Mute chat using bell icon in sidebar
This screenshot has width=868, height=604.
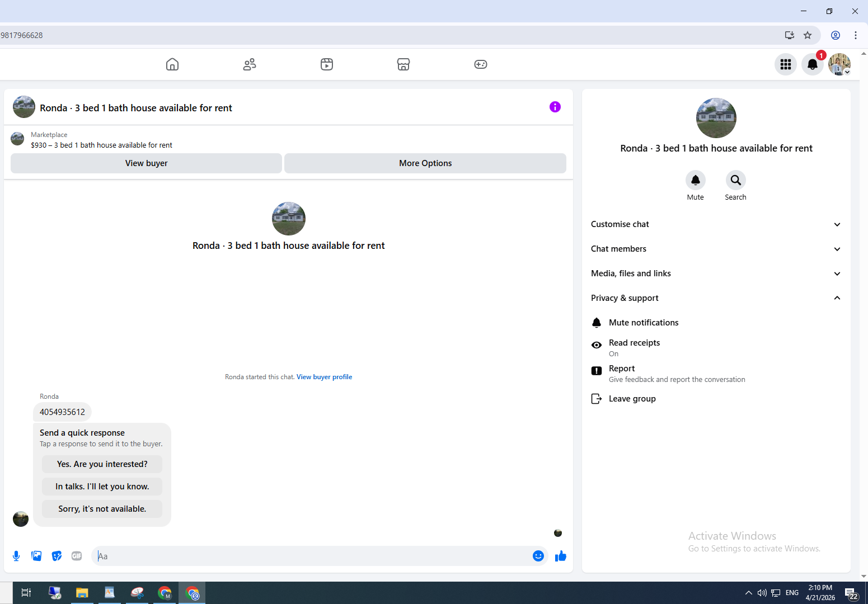click(696, 180)
